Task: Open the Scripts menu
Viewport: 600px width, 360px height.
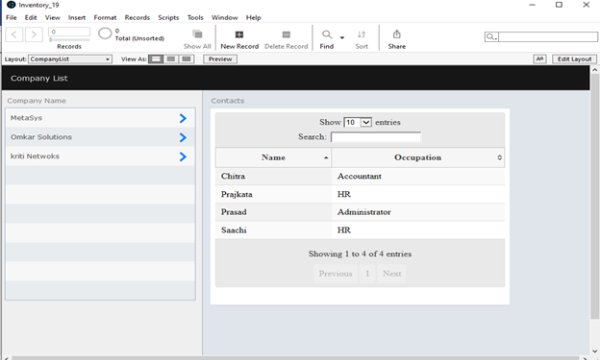Action: pos(168,18)
